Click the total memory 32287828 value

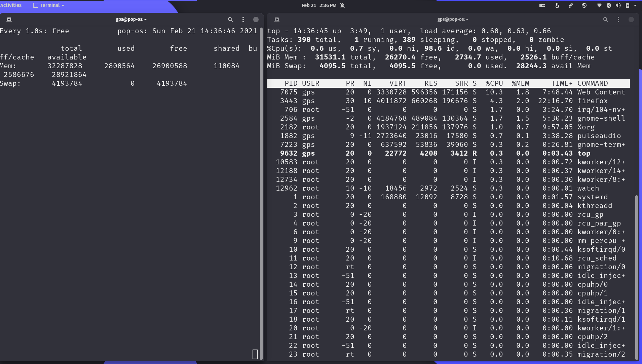pos(65,66)
